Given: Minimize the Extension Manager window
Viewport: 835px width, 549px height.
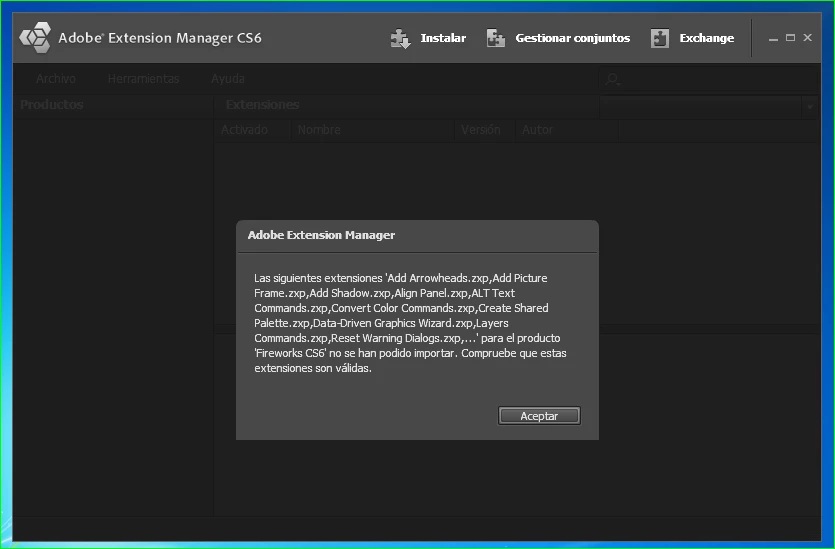Looking at the screenshot, I should click(773, 38).
